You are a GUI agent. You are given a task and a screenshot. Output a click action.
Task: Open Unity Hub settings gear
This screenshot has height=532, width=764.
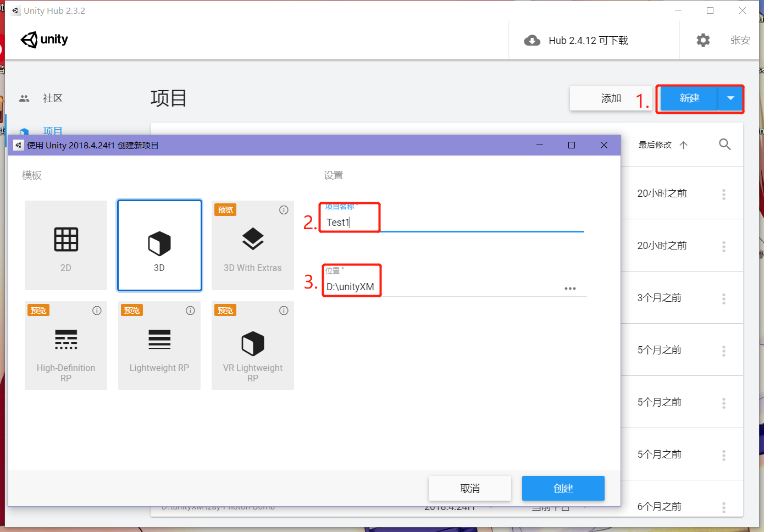(703, 40)
